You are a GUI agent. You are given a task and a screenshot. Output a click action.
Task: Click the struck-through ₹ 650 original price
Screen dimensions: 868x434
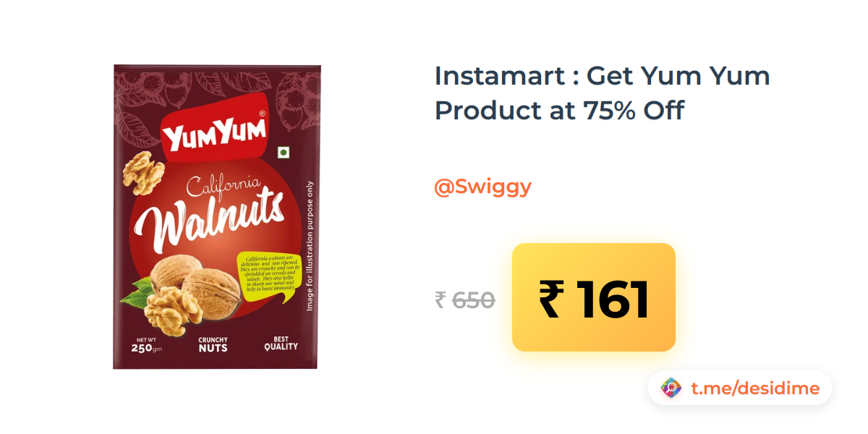click(465, 299)
